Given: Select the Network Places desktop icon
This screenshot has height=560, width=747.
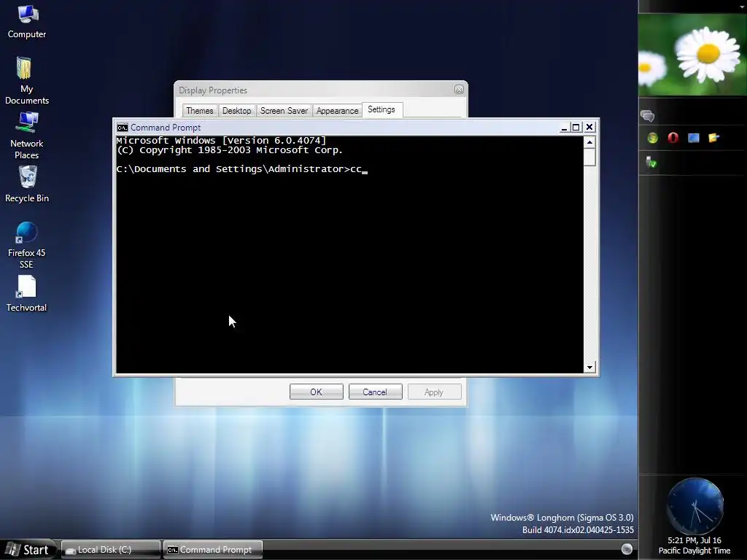Looking at the screenshot, I should click(27, 136).
